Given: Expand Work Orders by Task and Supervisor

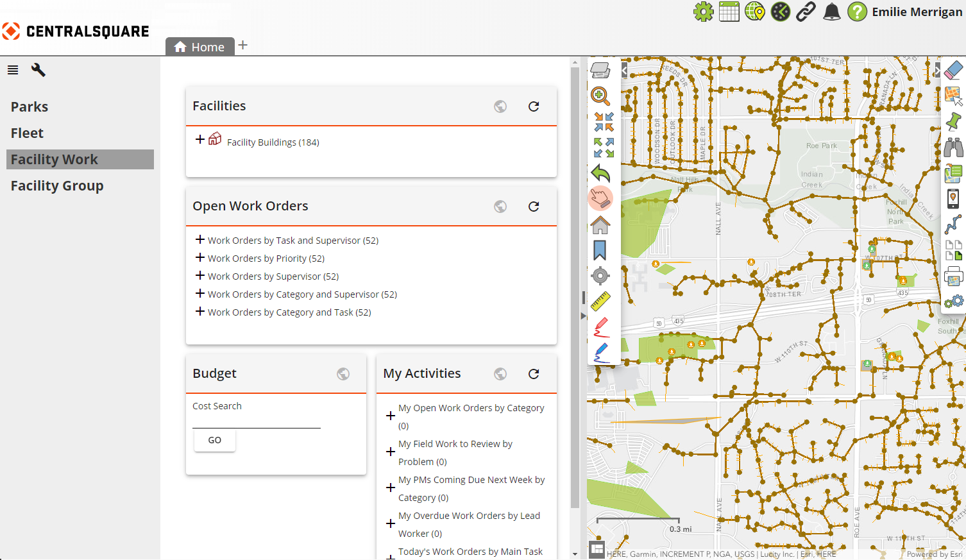Looking at the screenshot, I should 200,239.
